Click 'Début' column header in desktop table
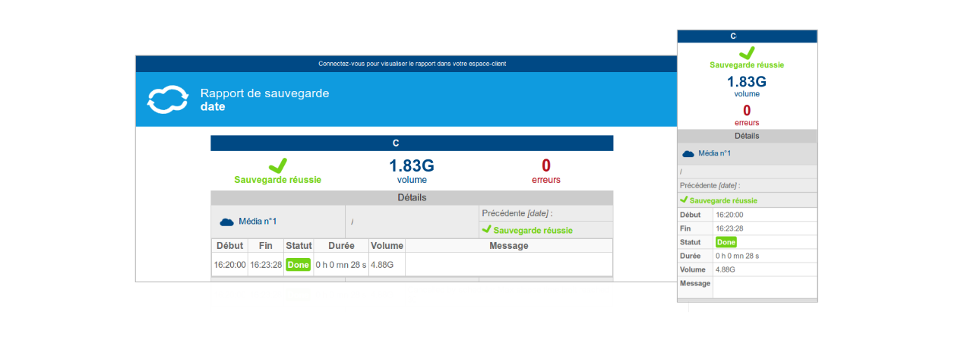 pos(229,246)
